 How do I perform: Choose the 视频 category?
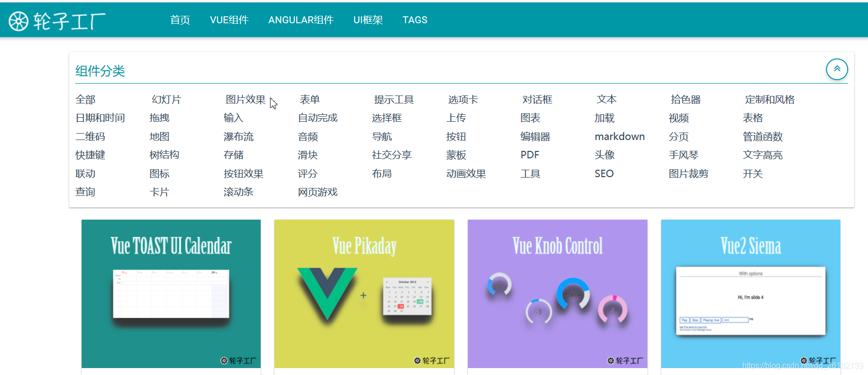coord(679,118)
